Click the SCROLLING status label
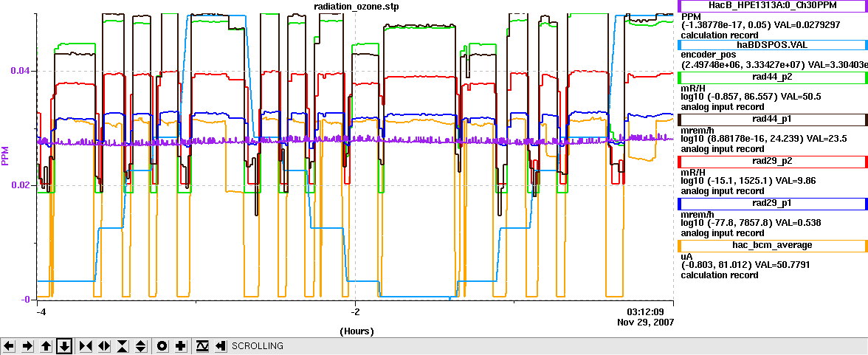The width and height of the screenshot is (868, 355). (258, 346)
